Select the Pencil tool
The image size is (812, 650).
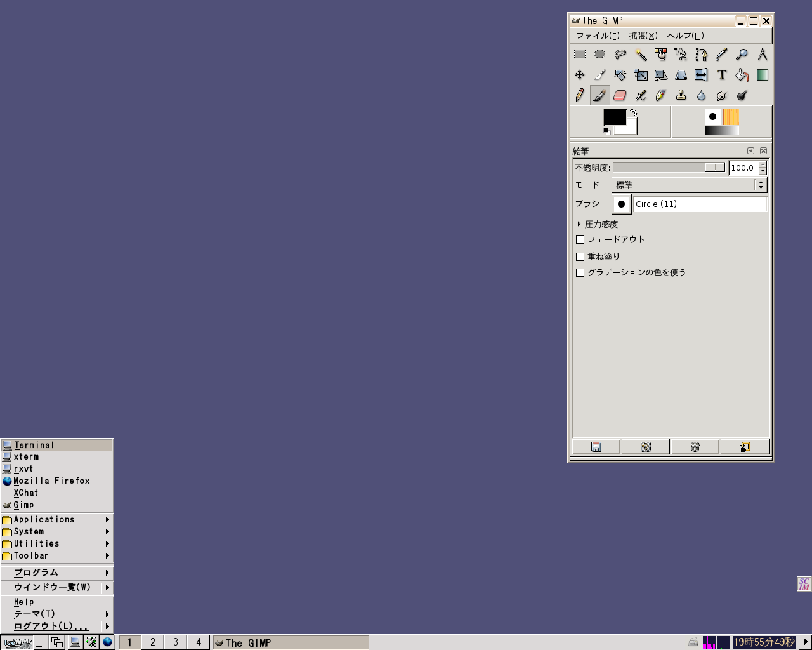[x=580, y=95]
